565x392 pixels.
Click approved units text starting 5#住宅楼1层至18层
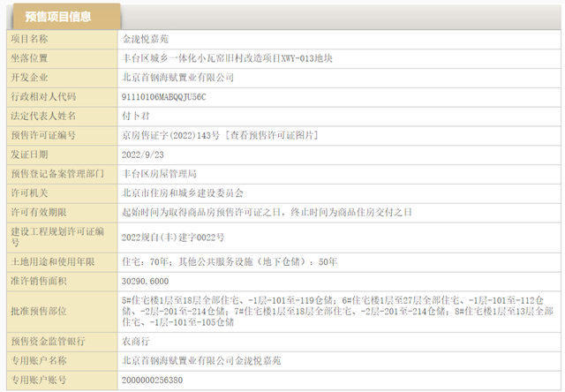click(x=337, y=312)
